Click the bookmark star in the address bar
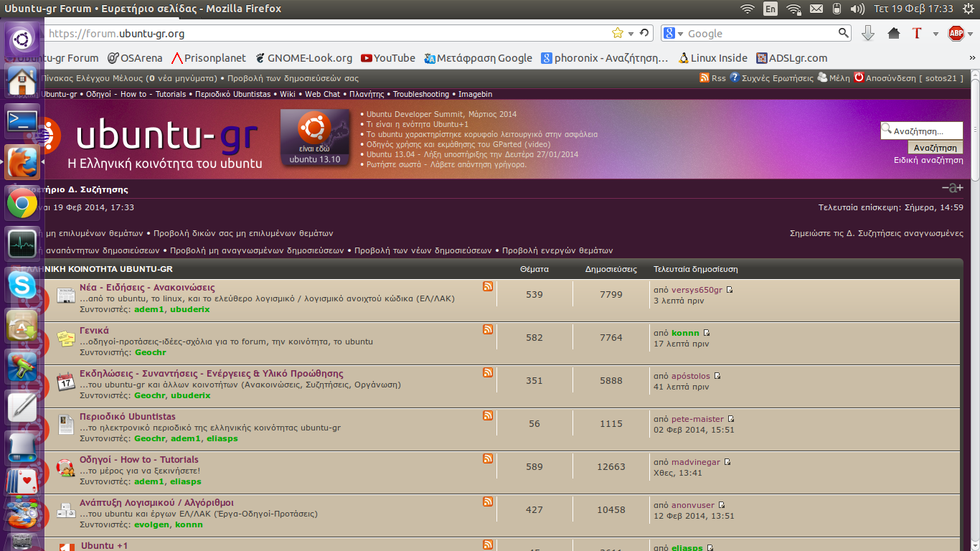This screenshot has height=551, width=980. pos(617,33)
